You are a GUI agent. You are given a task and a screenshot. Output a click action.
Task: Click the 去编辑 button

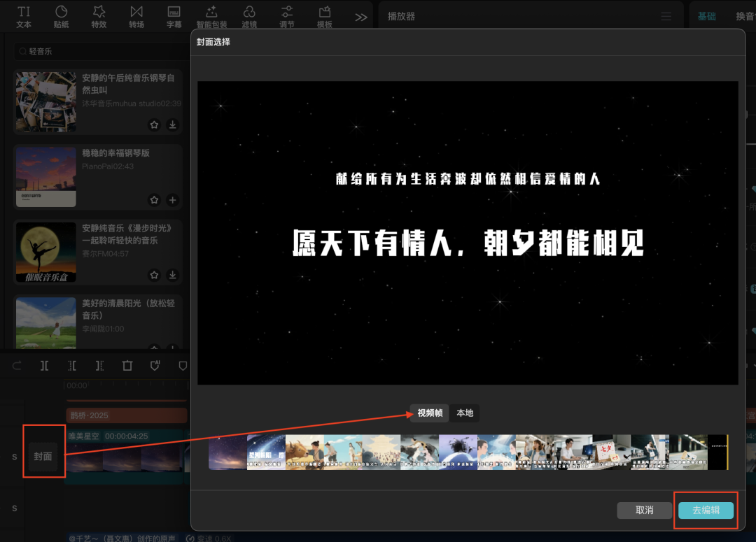(x=706, y=510)
